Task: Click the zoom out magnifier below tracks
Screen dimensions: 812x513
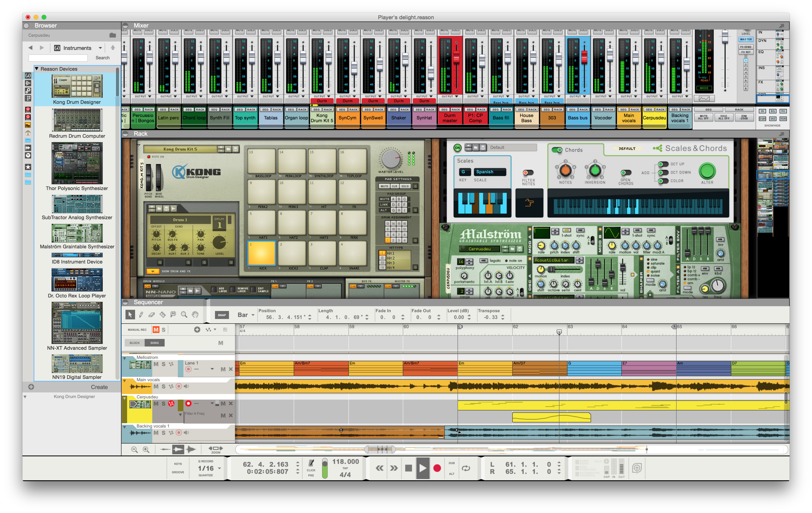Action: [x=134, y=449]
